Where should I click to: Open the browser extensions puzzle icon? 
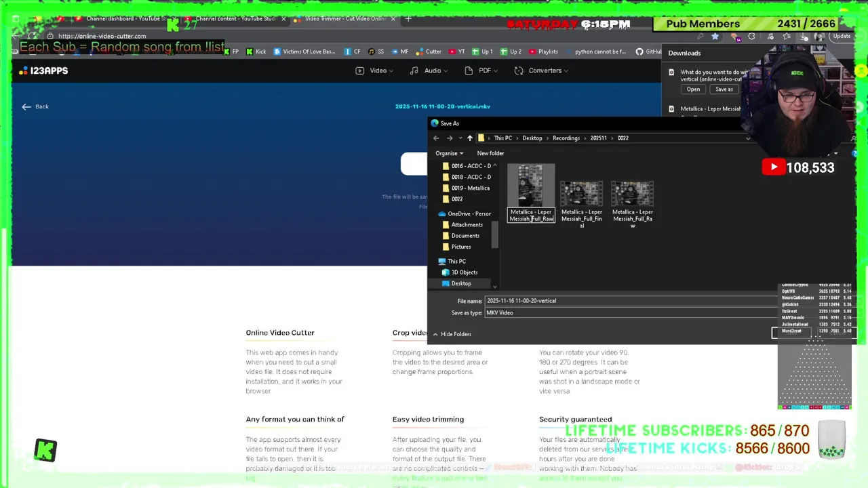pyautogui.click(x=751, y=37)
